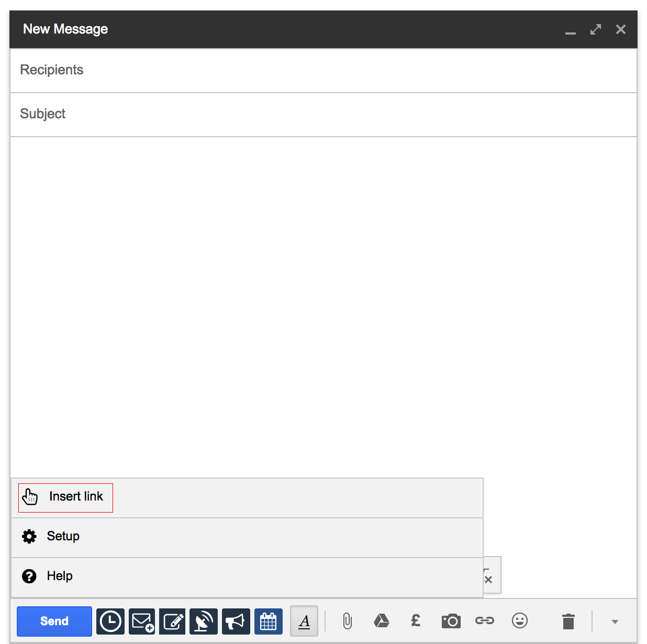Click into the Recipients field
Image resolution: width=647 pixels, height=644 pixels.
323,70
